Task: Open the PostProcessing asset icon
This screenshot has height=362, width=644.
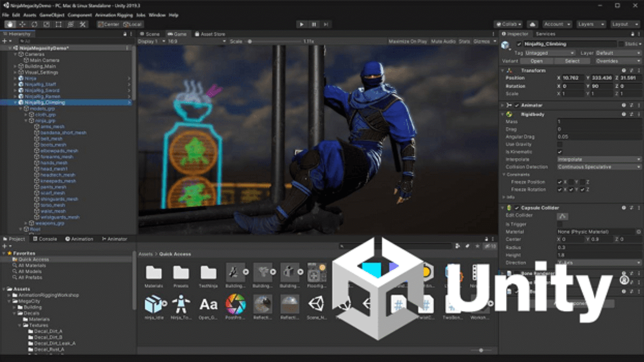Action: [x=235, y=305]
